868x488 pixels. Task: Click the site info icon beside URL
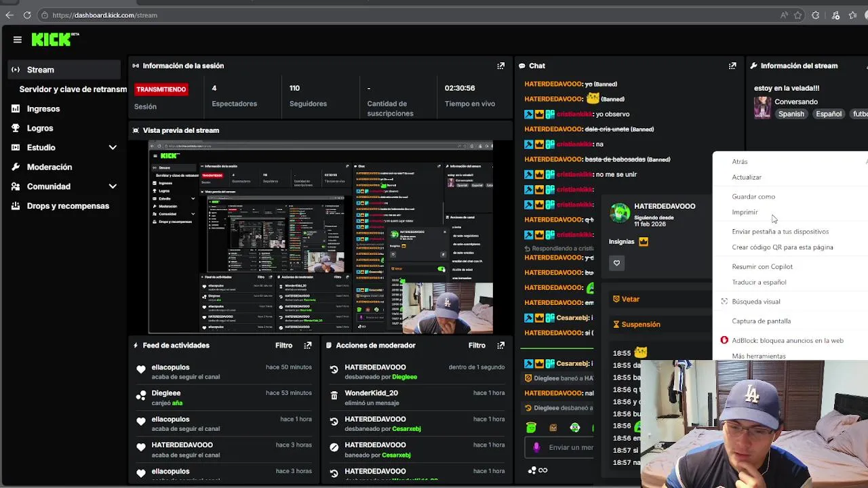click(44, 15)
